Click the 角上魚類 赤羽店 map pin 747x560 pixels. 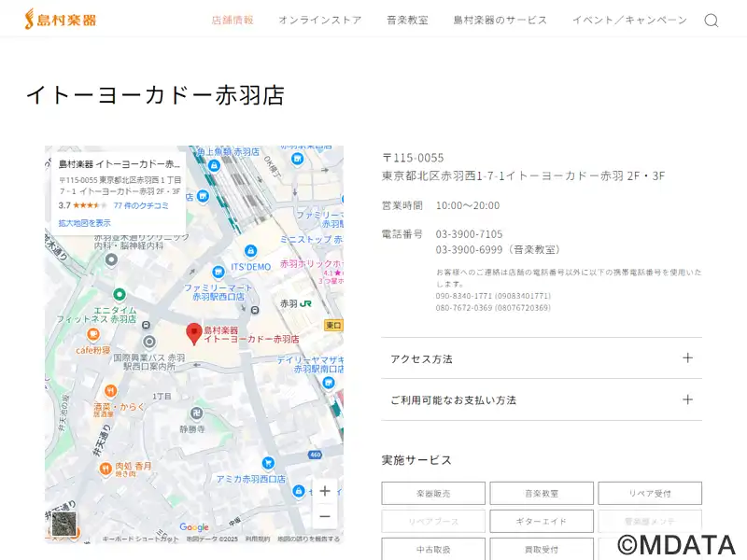pyautogui.click(x=214, y=165)
